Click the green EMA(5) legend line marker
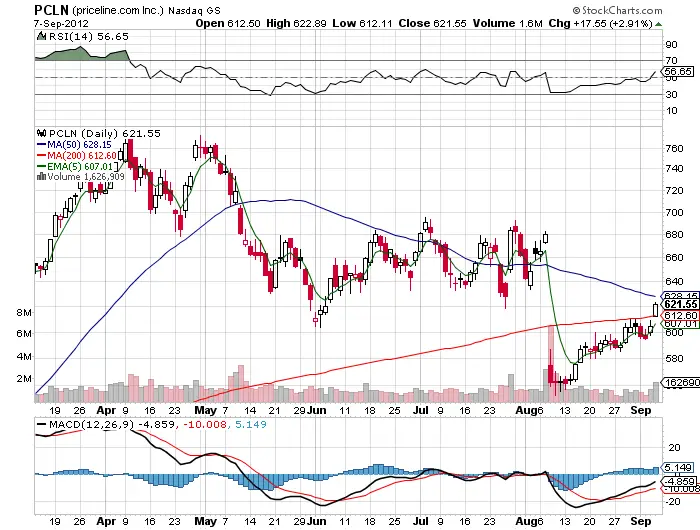700x530 pixels. click(42, 166)
